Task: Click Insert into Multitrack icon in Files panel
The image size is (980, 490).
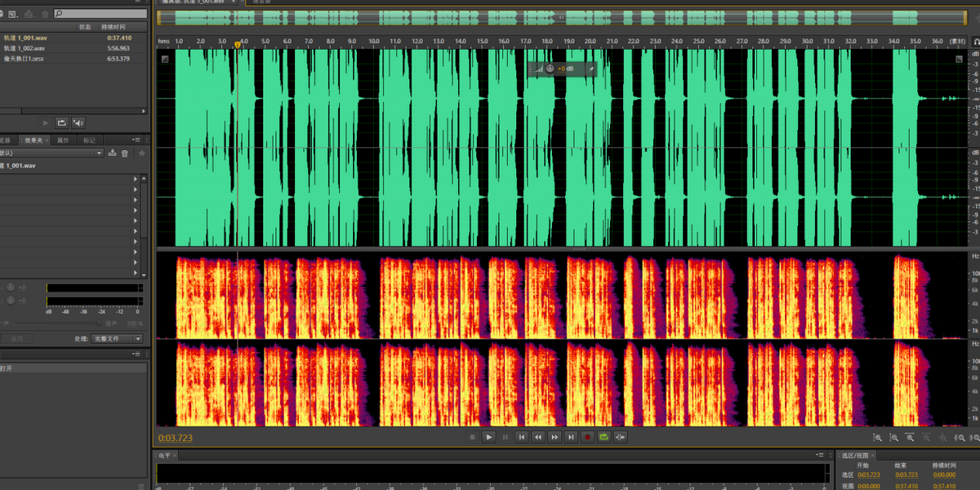Action: click(29, 14)
